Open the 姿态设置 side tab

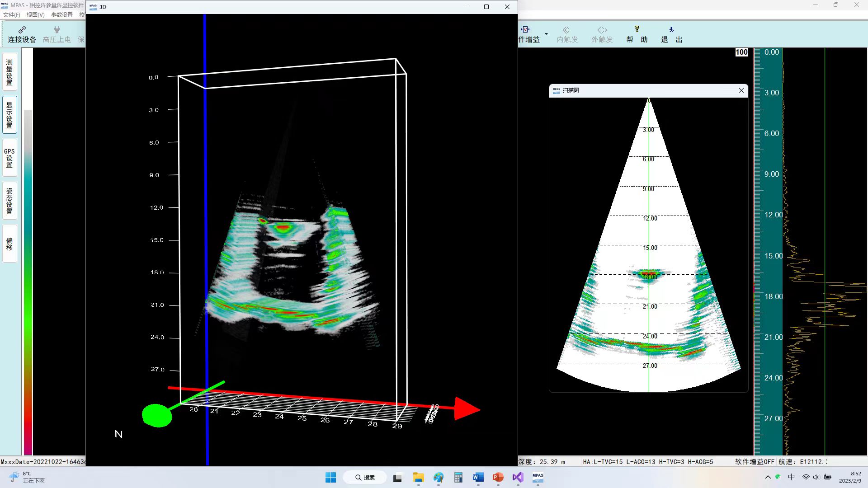click(x=9, y=201)
